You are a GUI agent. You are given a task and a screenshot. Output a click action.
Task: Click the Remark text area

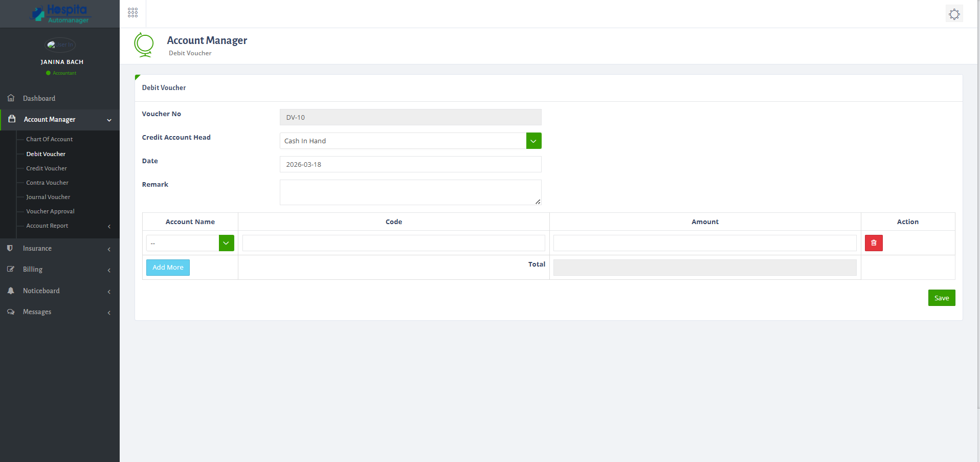coord(410,192)
